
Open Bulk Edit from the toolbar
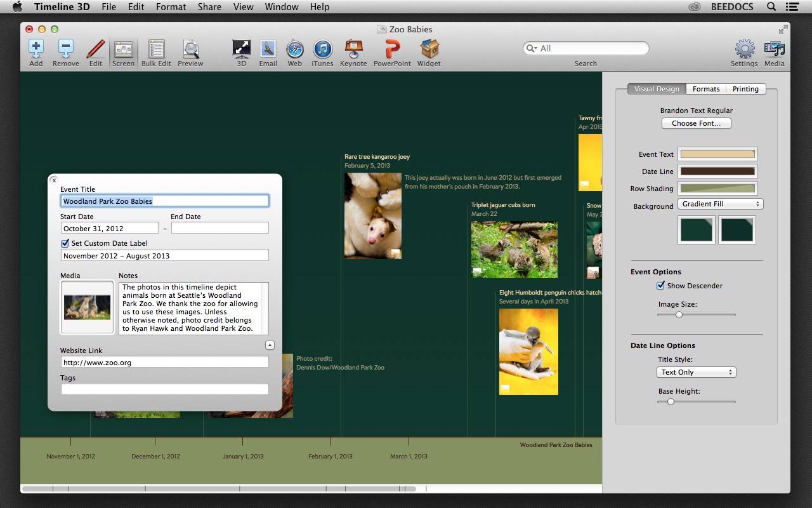(156, 49)
